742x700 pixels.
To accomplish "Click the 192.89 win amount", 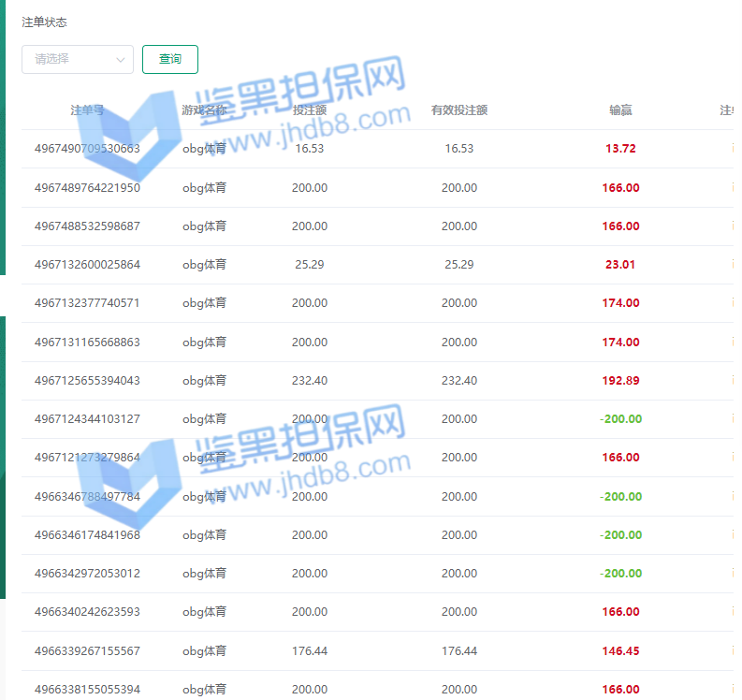I will pyautogui.click(x=620, y=381).
